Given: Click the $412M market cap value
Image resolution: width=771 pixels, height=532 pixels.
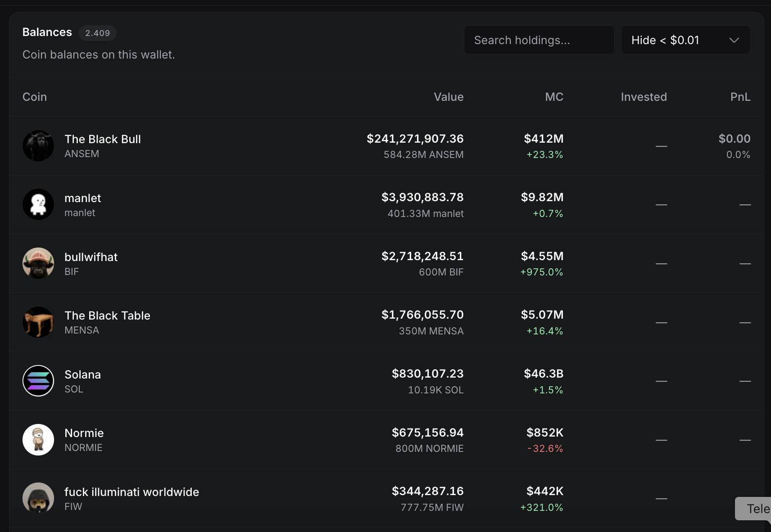Looking at the screenshot, I should click(544, 139).
